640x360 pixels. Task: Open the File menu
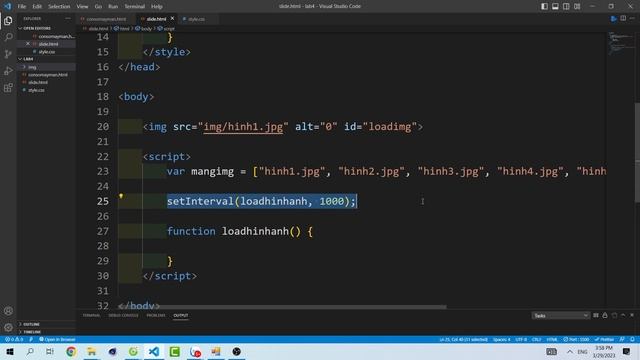point(22,7)
